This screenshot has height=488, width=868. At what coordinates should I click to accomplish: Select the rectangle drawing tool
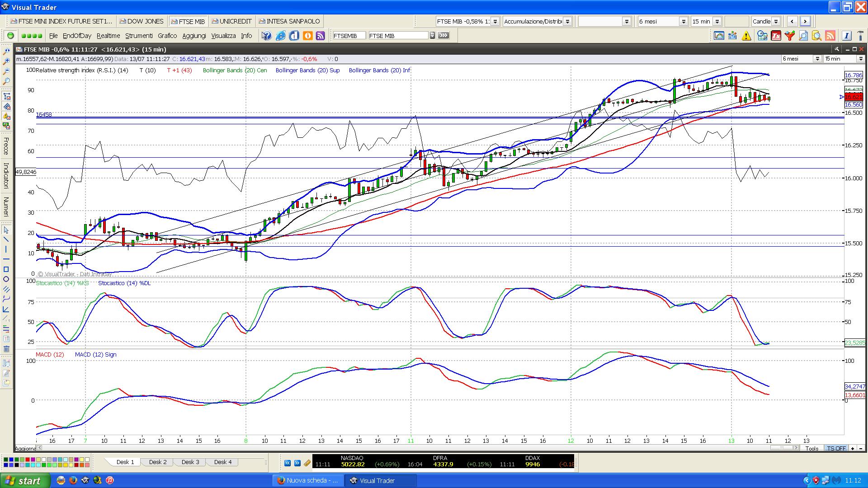tap(6, 269)
